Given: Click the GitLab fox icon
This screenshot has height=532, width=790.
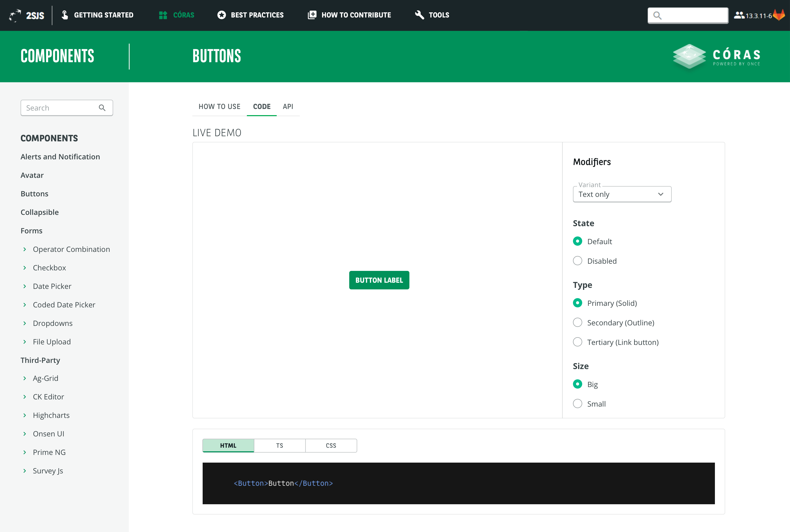Looking at the screenshot, I should 779,15.
